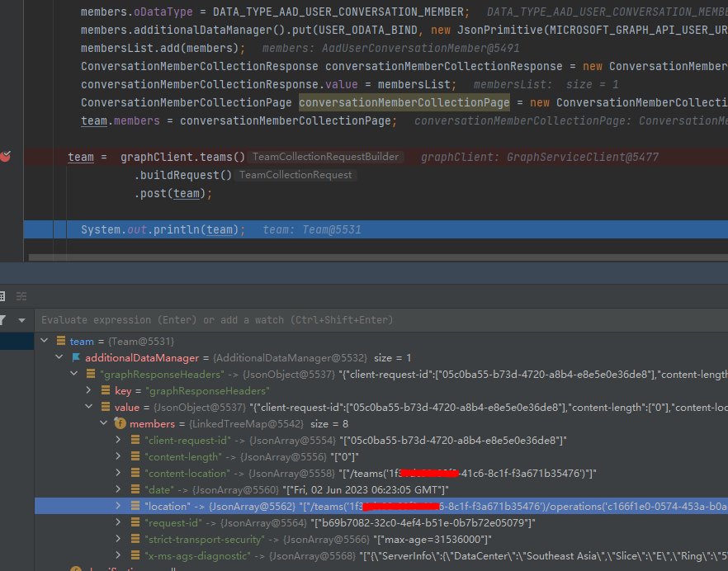
Task: Expand the location JsonArray entry
Action: coord(118,506)
